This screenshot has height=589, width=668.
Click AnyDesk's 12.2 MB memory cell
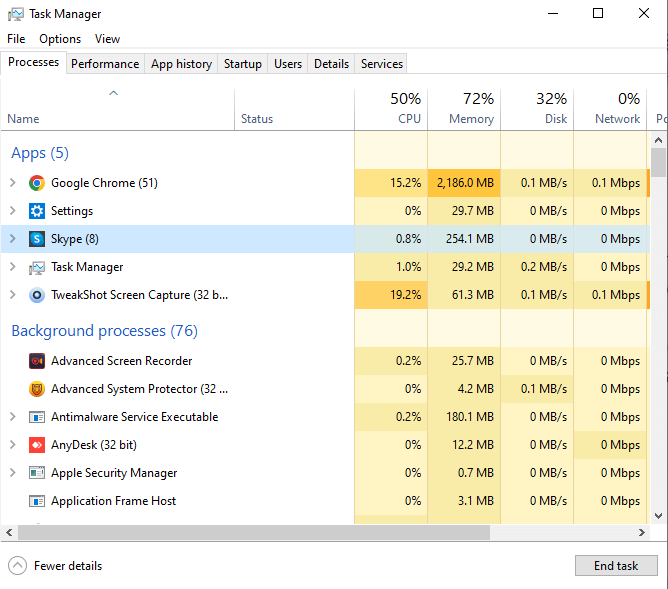point(464,445)
